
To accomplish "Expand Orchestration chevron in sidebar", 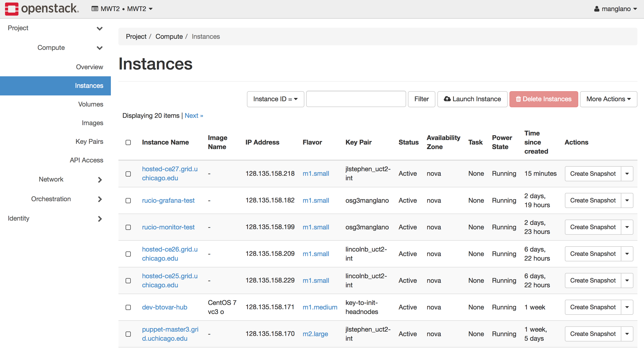I will coord(100,199).
